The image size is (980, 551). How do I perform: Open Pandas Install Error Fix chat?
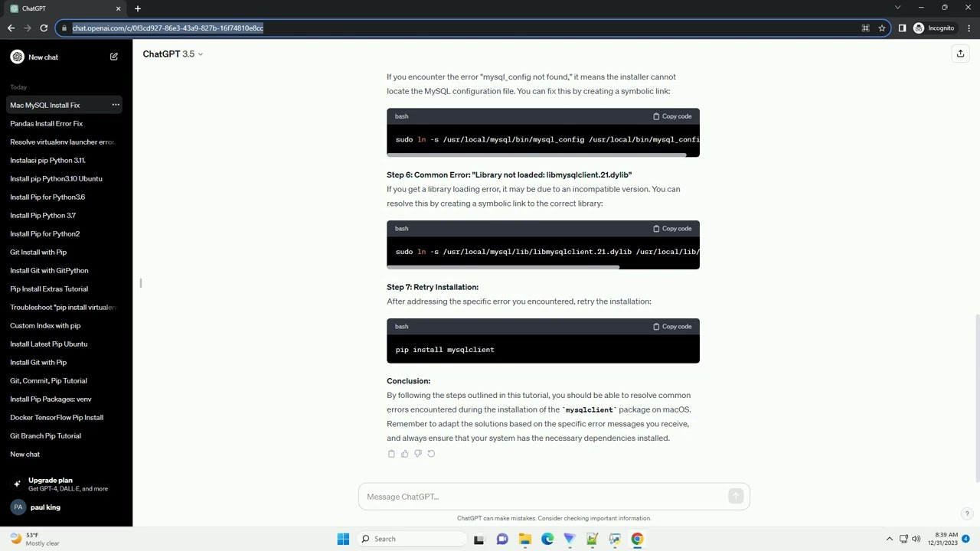(x=66, y=123)
